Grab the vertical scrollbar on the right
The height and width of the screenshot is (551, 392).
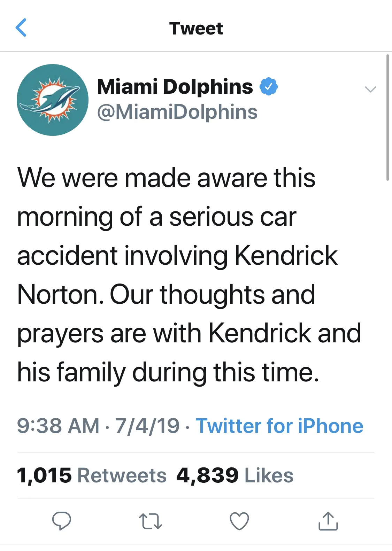coord(387,117)
